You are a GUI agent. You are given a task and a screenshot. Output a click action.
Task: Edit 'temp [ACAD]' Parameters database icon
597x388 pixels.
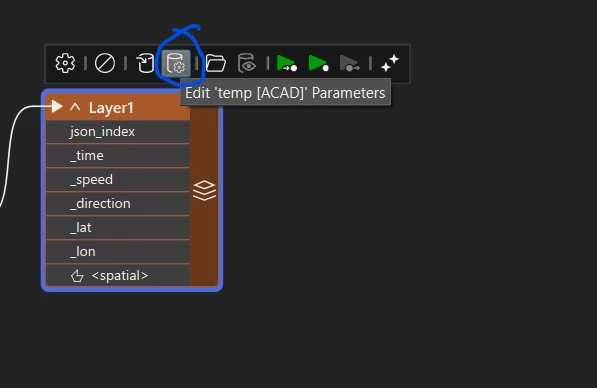pos(176,63)
